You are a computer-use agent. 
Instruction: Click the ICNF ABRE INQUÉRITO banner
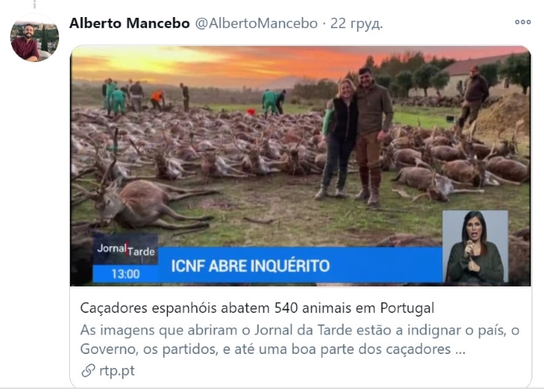[300, 265]
